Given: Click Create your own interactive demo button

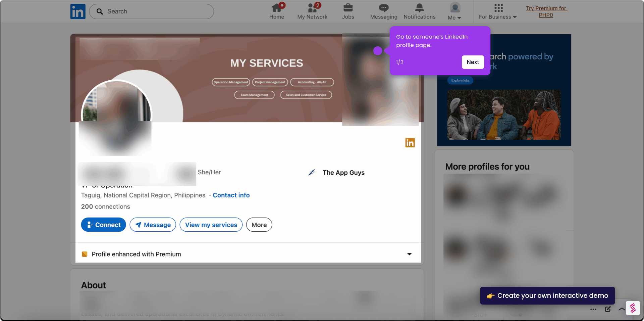Looking at the screenshot, I should [x=547, y=295].
